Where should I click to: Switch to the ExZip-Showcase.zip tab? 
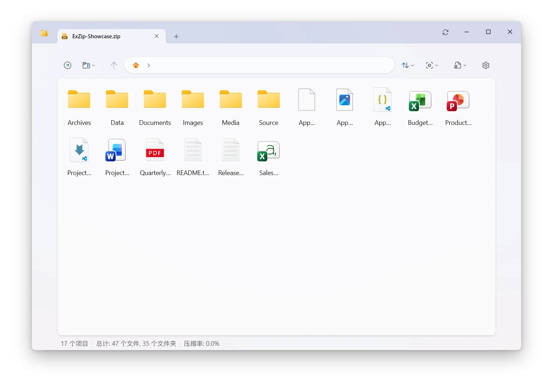pyautogui.click(x=112, y=36)
